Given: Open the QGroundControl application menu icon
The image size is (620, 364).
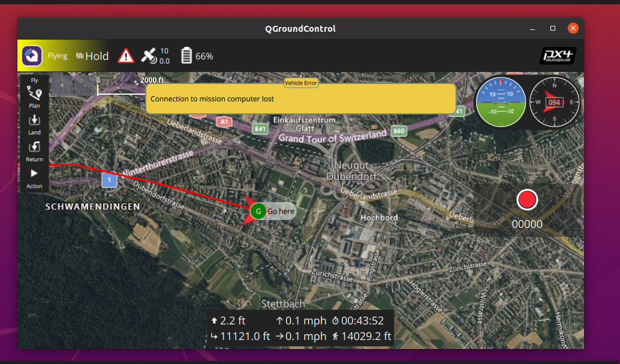Looking at the screenshot, I should [x=32, y=56].
